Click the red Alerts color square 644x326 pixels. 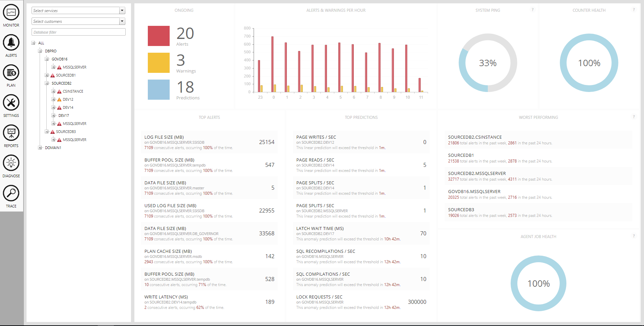(x=159, y=36)
